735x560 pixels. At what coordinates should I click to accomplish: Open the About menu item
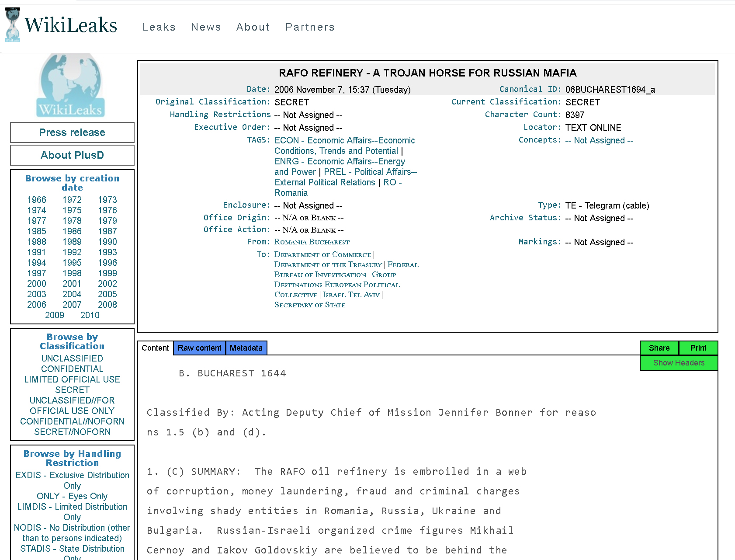(x=253, y=27)
